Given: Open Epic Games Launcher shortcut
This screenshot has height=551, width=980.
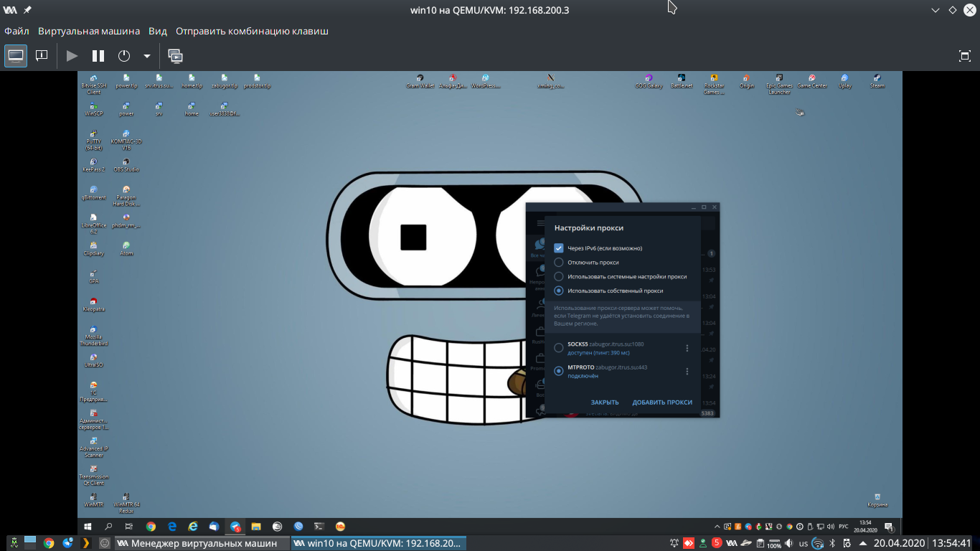Looking at the screenshot, I should (779, 84).
